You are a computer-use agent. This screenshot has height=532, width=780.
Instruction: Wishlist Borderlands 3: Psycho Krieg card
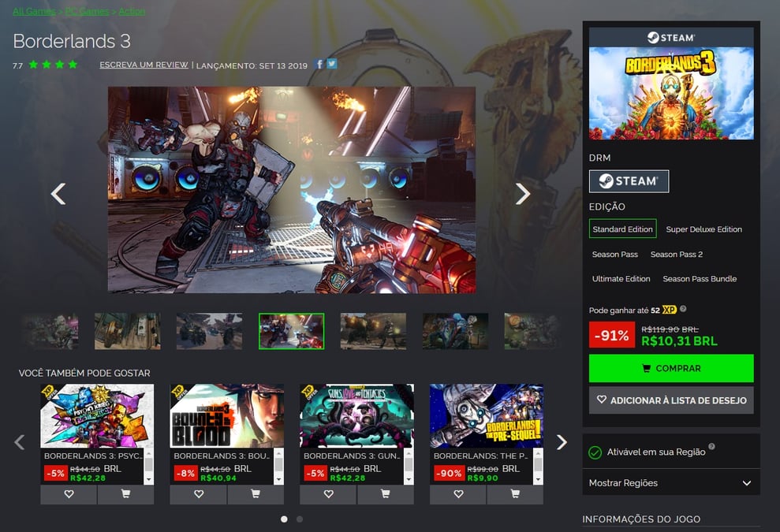pos(69,494)
